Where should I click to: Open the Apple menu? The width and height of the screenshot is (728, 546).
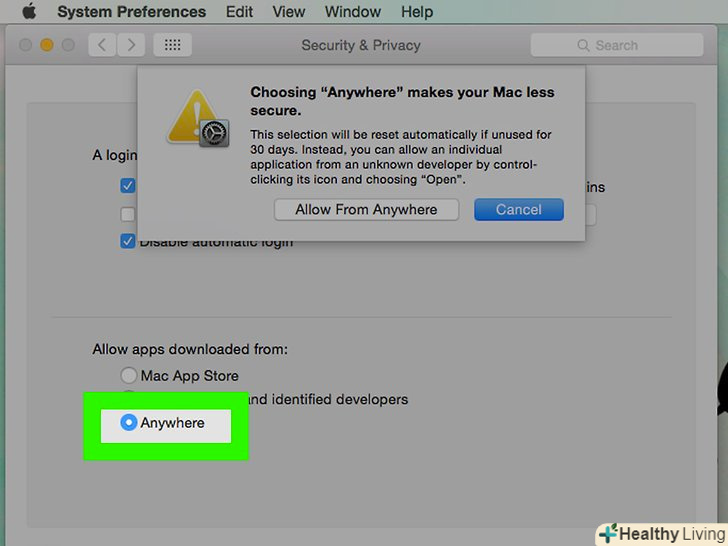tap(29, 11)
